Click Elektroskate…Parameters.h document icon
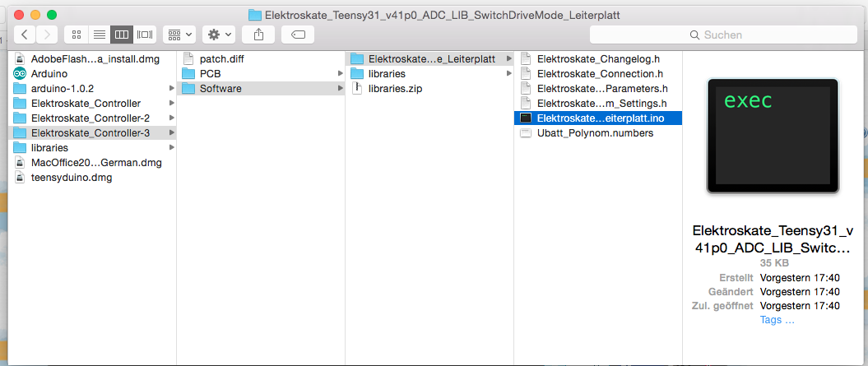Screen dimensions: 868x366 526,89
